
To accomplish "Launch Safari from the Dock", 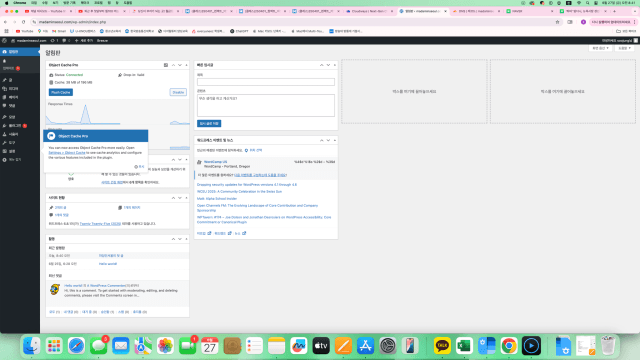I will pyautogui.click(x=76, y=346).
